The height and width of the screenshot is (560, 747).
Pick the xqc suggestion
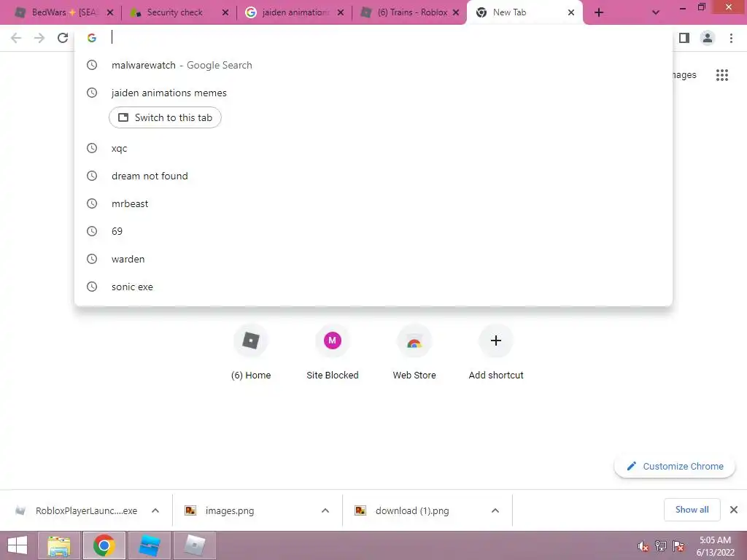click(373, 148)
